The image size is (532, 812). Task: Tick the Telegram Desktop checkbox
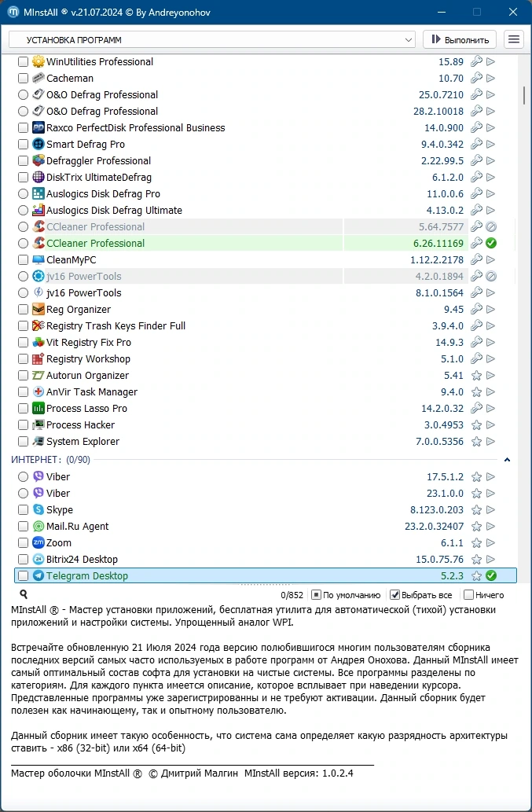coord(24,575)
